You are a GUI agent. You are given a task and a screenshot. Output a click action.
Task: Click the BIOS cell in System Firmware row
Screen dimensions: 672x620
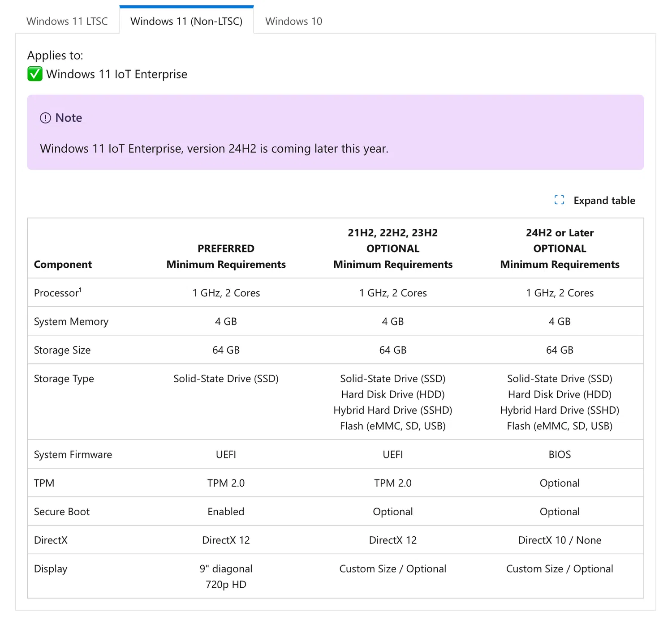point(560,454)
